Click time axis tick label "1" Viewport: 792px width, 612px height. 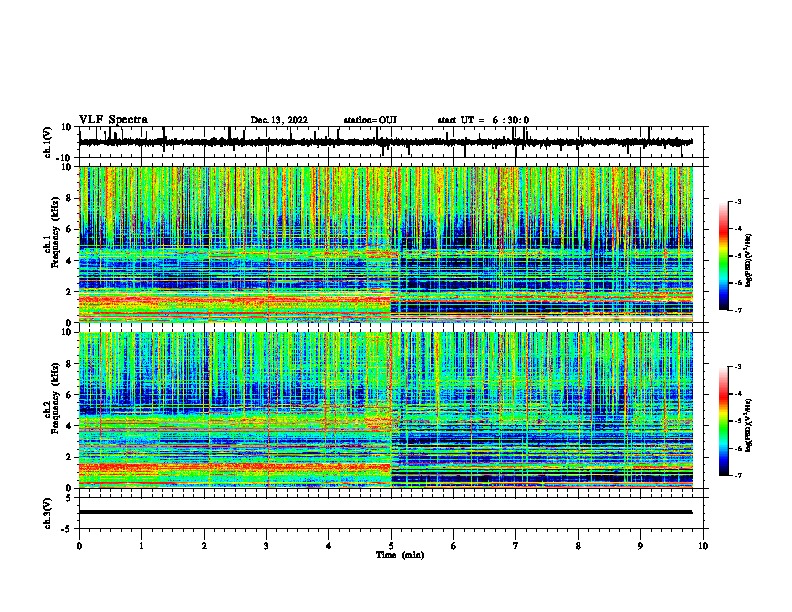coord(141,546)
